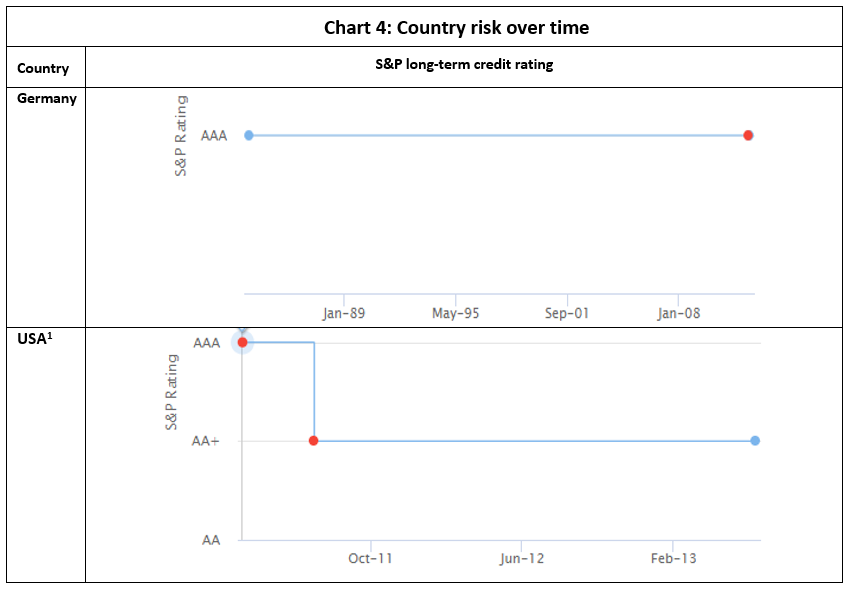Click the red AA+ downgrade point
850x591 pixels.
click(314, 441)
